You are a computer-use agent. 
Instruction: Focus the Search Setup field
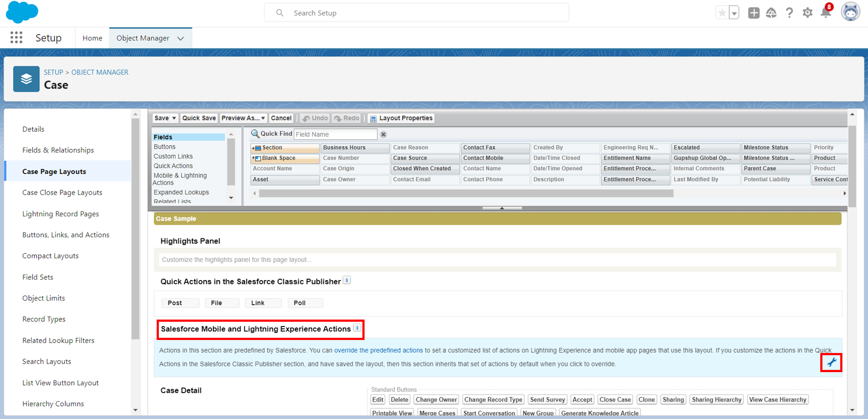tap(417, 13)
